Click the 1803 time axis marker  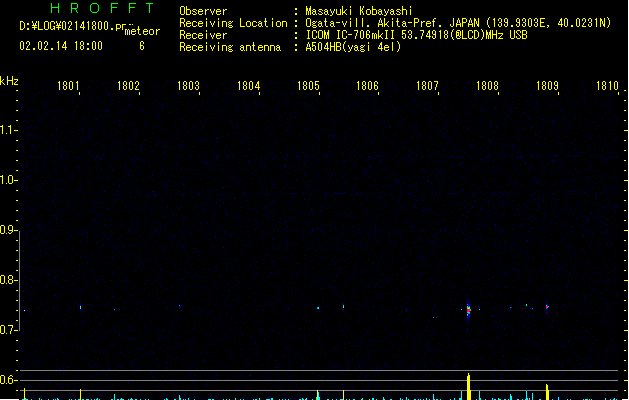tap(188, 85)
